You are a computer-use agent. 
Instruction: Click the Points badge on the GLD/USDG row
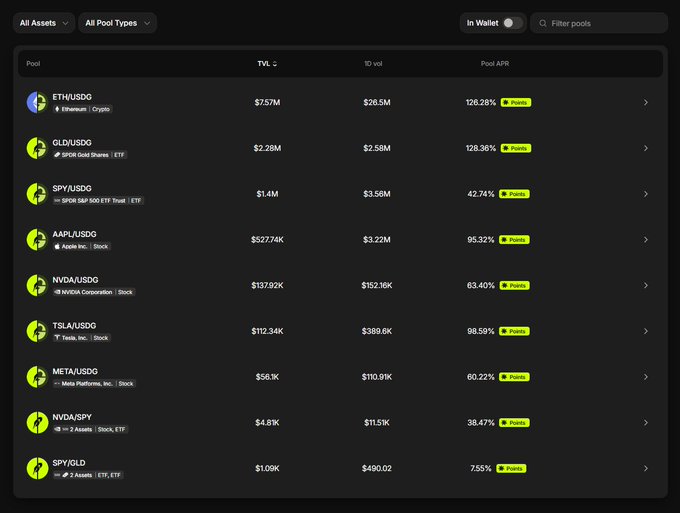pyautogui.click(x=516, y=148)
